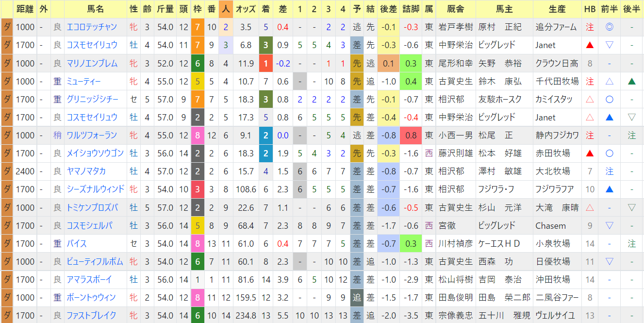The width and height of the screenshot is (644, 323).
Task: Open the コスモシェルパ horse link
Action: click(x=89, y=225)
